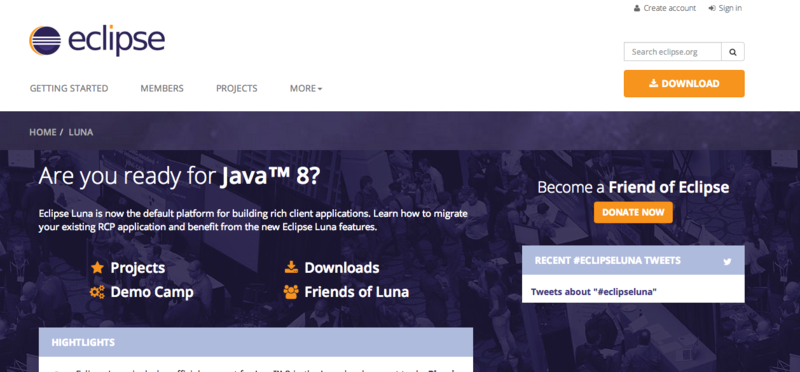
Task: Click the download icon beside Downloads
Action: pyautogui.click(x=291, y=267)
